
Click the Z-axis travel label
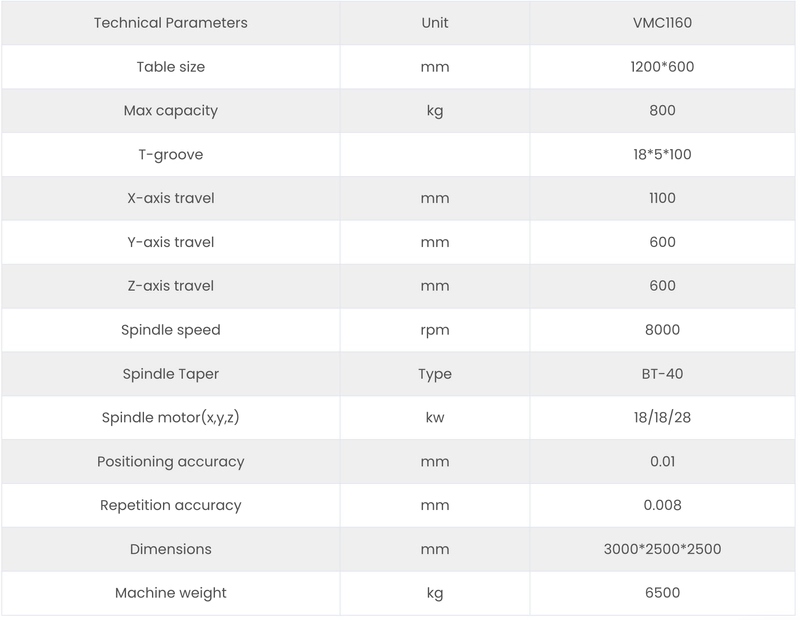[170, 286]
